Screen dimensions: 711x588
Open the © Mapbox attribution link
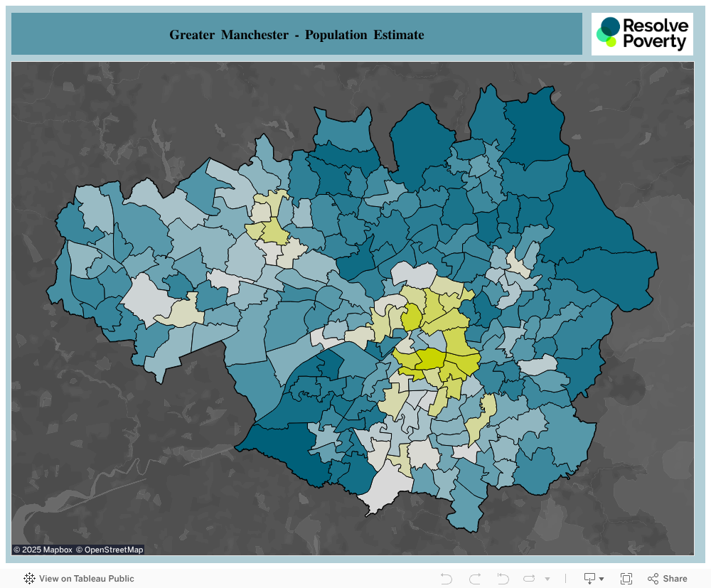click(43, 550)
